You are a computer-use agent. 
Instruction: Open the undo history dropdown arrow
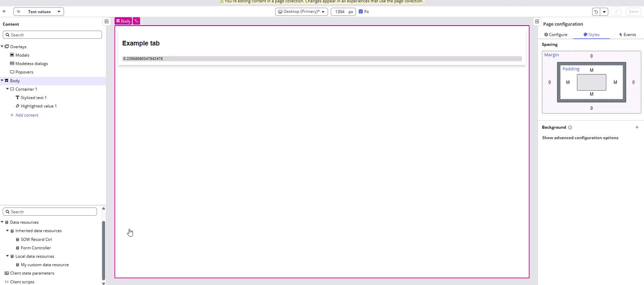604,12
